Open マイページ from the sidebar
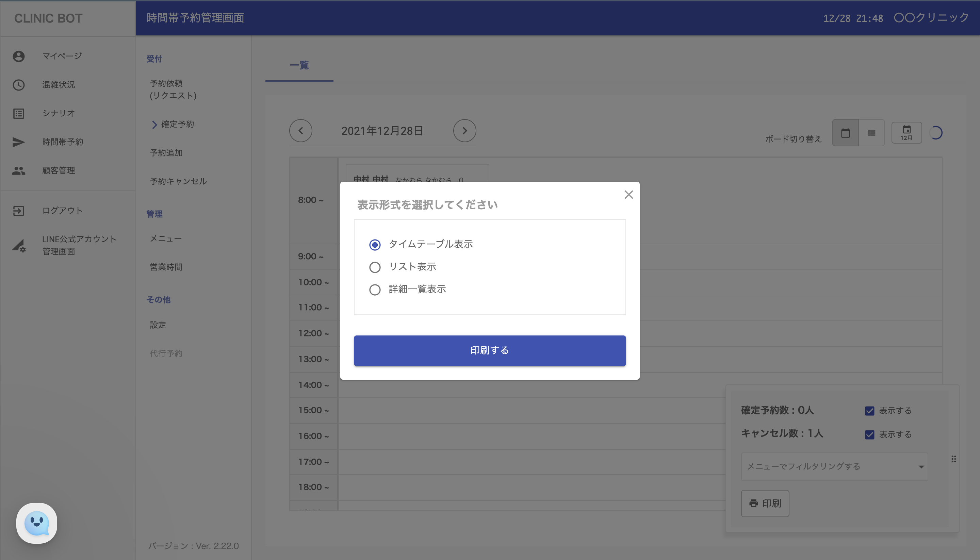 pyautogui.click(x=62, y=56)
